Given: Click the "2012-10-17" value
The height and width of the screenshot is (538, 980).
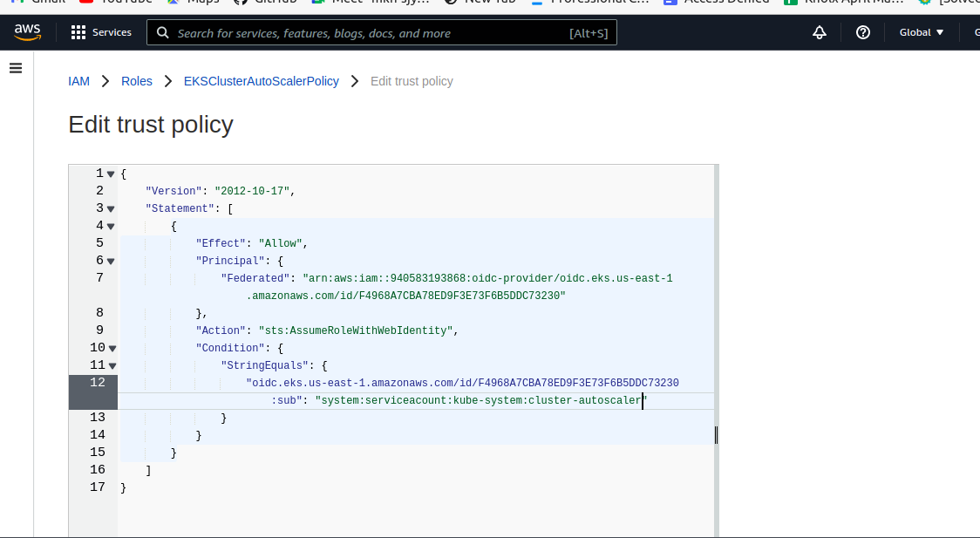Looking at the screenshot, I should 252,191.
